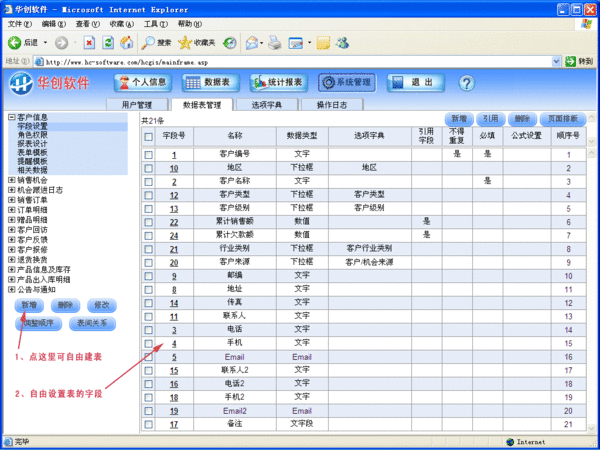Open the 文件 (File) menu
Viewport: 600px width, 450px height.
coord(20,24)
